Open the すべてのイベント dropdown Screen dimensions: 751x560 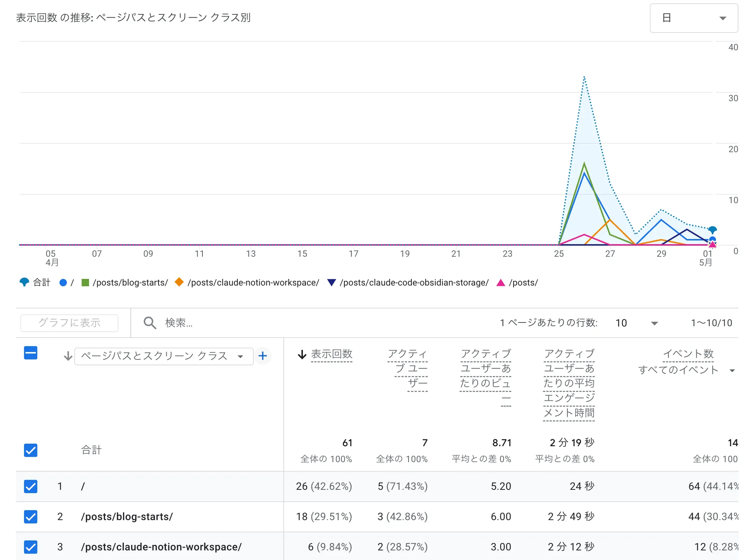click(687, 370)
